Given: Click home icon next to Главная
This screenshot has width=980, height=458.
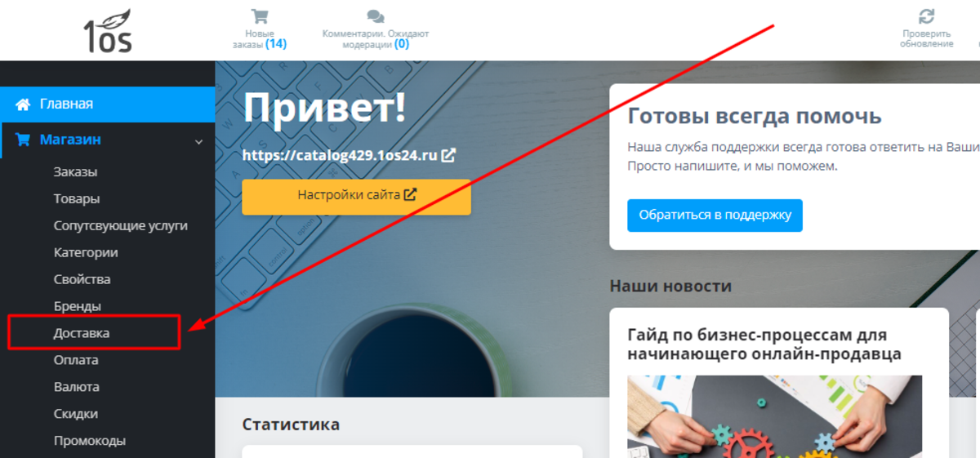Looking at the screenshot, I should pyautogui.click(x=23, y=104).
